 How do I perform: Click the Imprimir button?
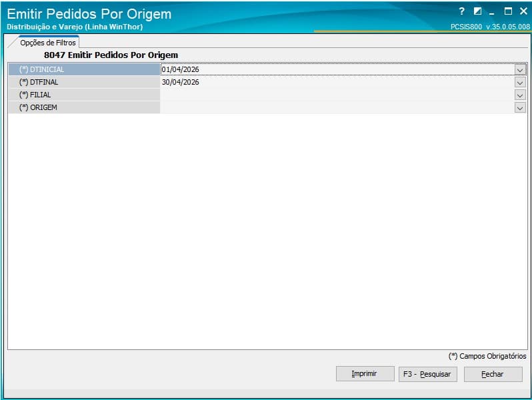(x=365, y=374)
